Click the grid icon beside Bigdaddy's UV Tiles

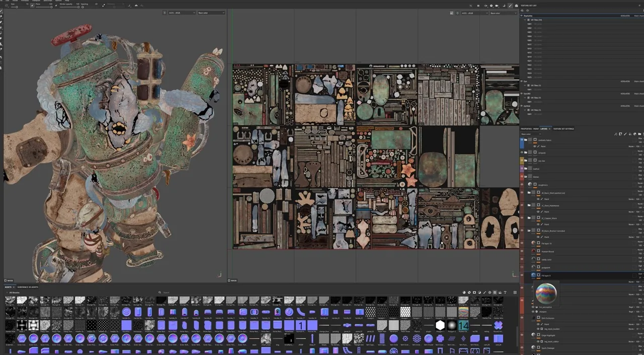529,20
